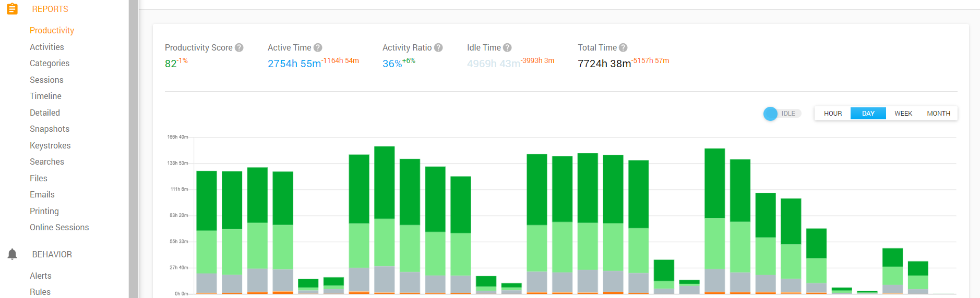Switch chart to HOUR view

[832, 114]
